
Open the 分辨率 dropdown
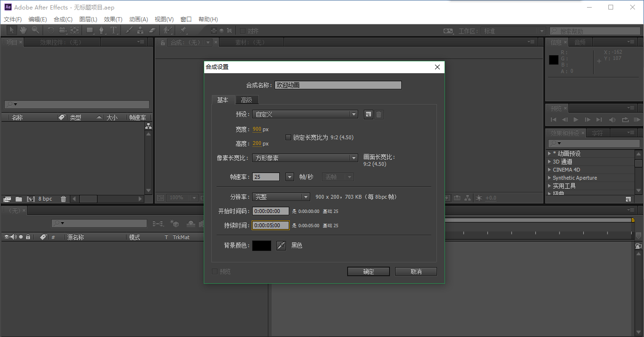(281, 197)
